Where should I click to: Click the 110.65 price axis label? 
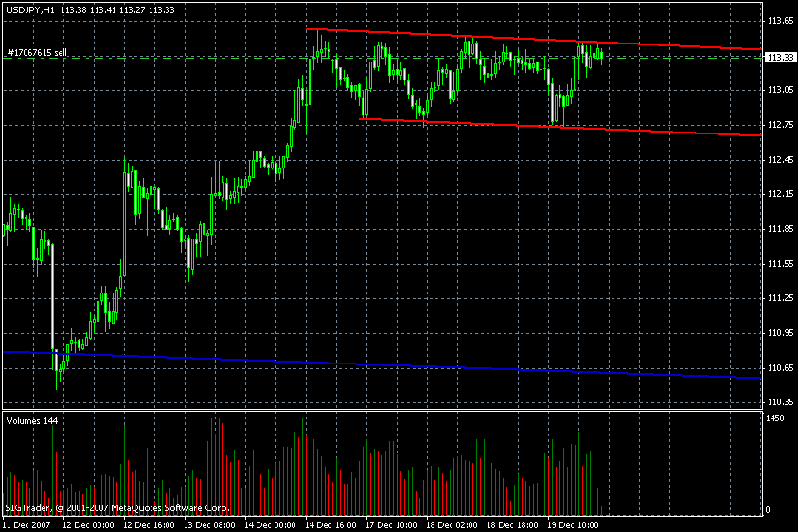click(x=780, y=367)
